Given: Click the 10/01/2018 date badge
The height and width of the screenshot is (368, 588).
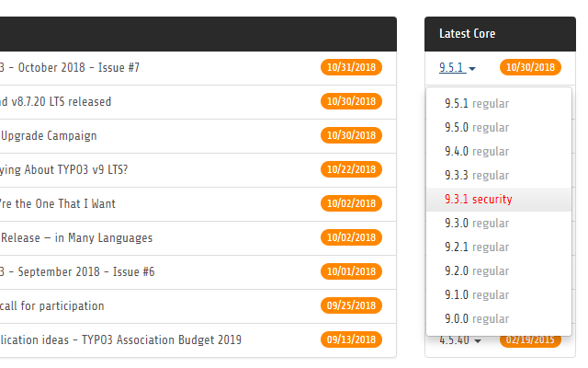Looking at the screenshot, I should [x=351, y=271].
